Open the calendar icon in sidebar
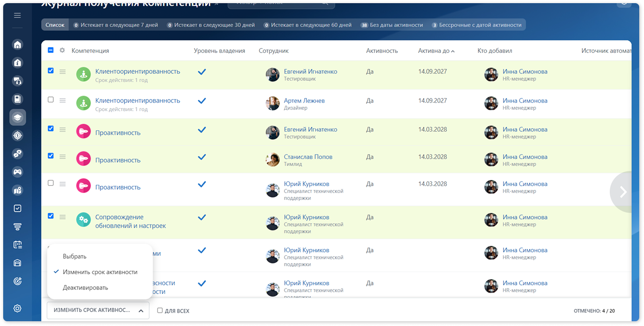 [x=17, y=245]
